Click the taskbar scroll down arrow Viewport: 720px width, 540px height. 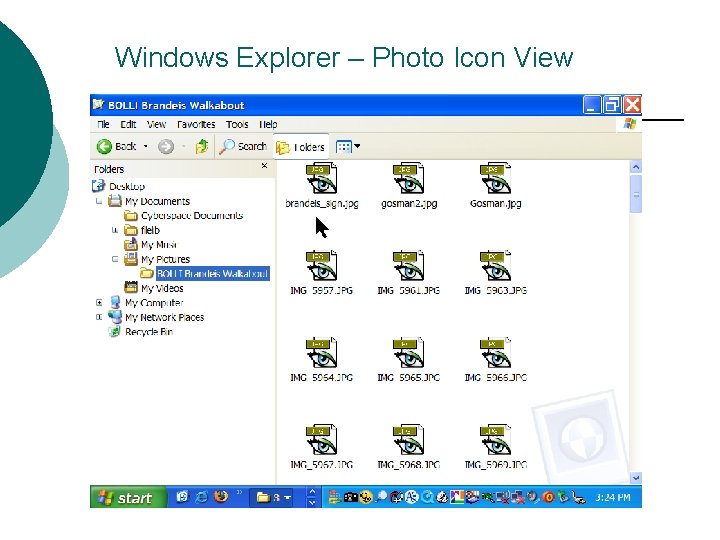click(312, 503)
